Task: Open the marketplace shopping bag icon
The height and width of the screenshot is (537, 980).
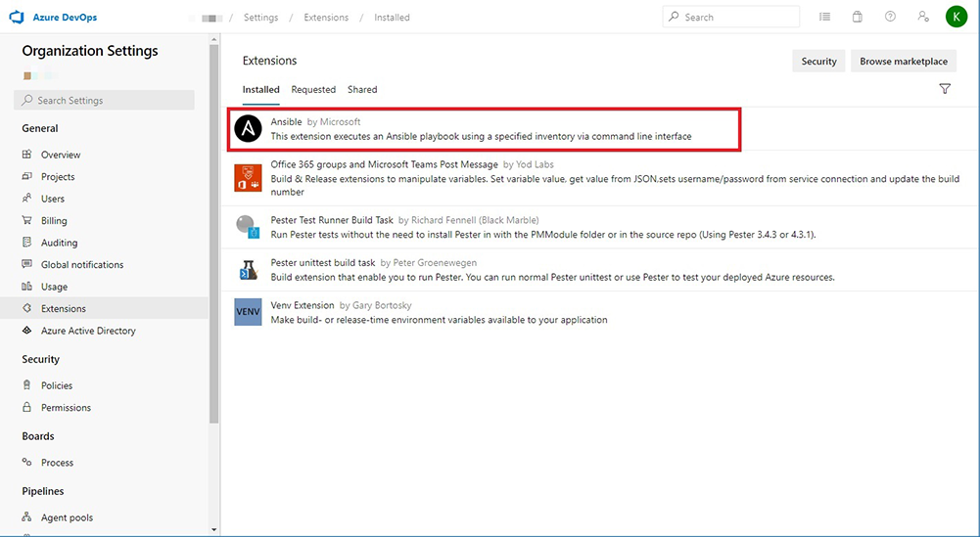Action: click(x=858, y=17)
